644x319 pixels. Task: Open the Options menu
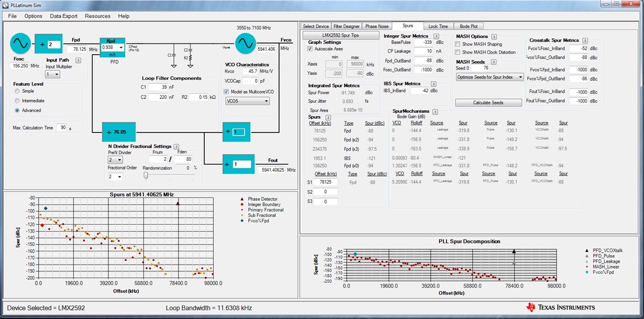(x=34, y=16)
